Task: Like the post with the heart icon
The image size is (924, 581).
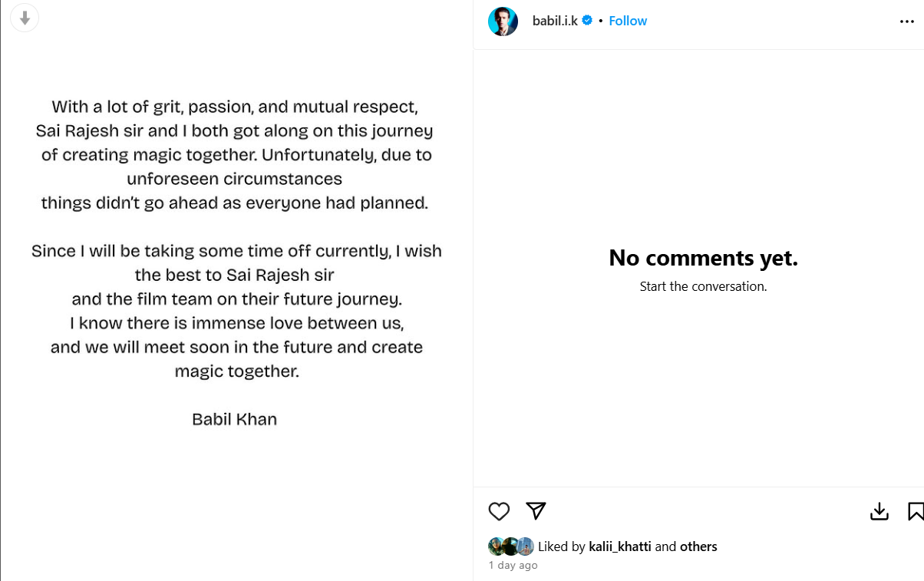Action: [x=499, y=511]
